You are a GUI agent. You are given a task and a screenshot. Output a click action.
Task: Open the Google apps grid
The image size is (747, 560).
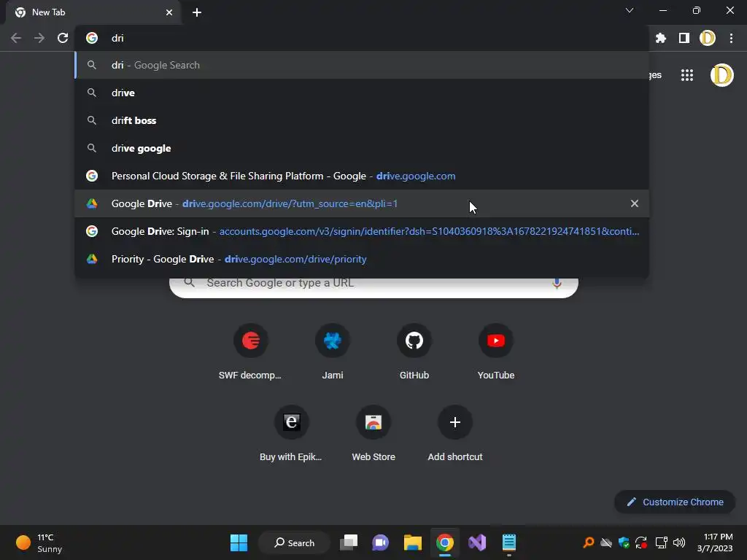pos(687,75)
